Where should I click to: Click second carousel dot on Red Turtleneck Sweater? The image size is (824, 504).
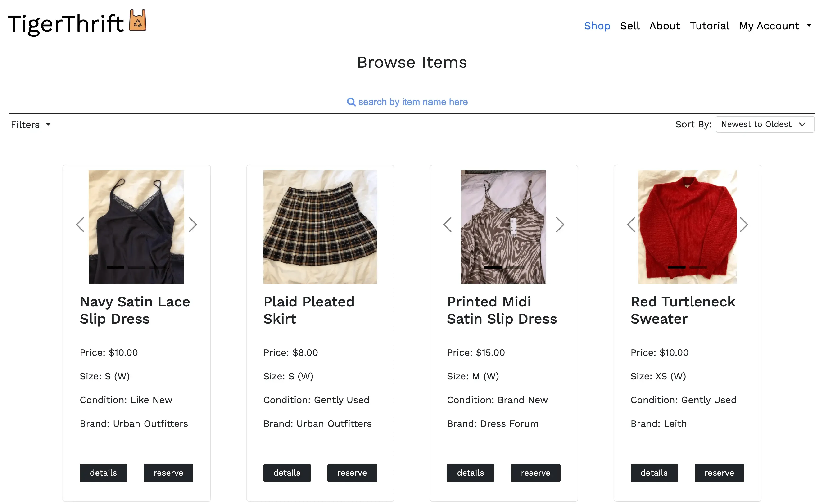point(699,267)
